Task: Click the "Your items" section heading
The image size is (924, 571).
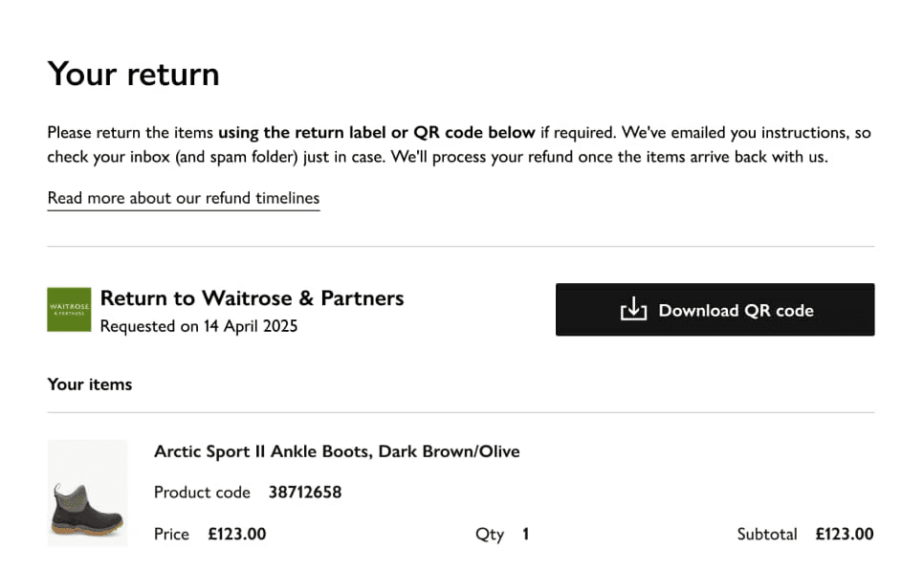Action: 90,384
